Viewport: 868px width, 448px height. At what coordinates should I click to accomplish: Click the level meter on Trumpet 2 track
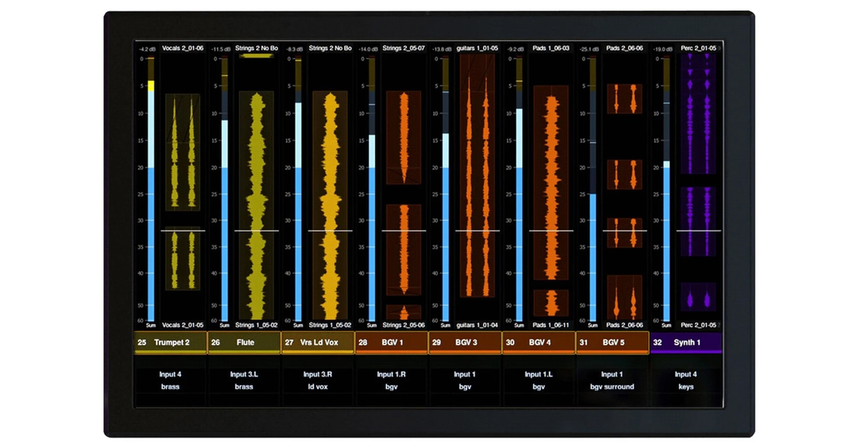[x=151, y=189]
